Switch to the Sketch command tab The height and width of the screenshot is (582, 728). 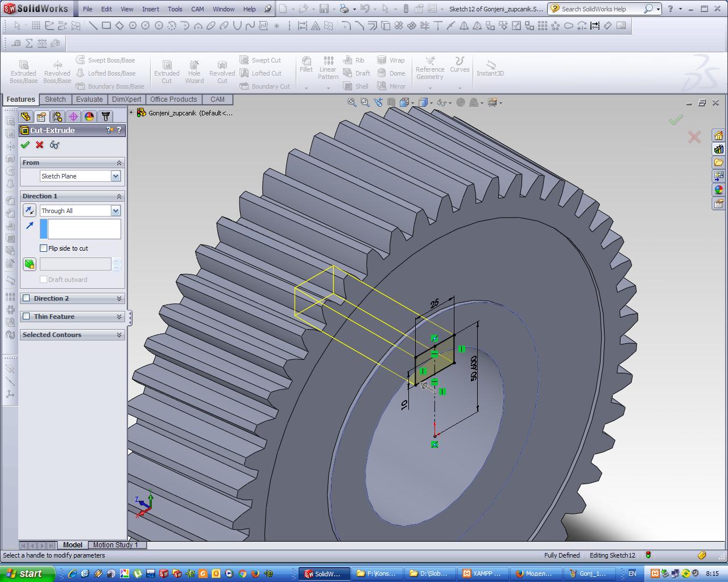pos(55,99)
